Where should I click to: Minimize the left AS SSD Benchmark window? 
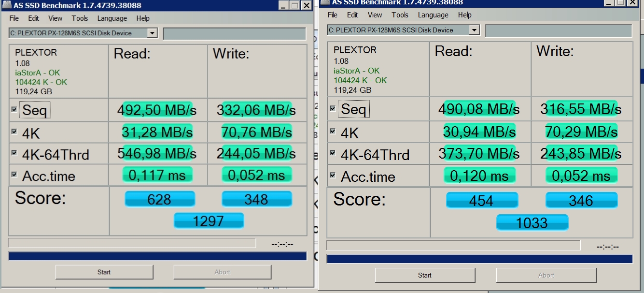tap(283, 5)
